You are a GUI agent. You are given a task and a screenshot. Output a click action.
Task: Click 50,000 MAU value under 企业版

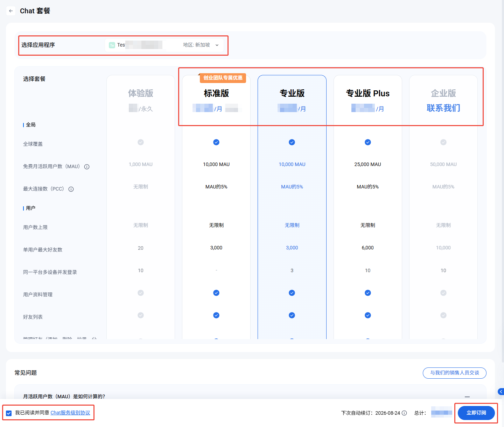click(443, 164)
